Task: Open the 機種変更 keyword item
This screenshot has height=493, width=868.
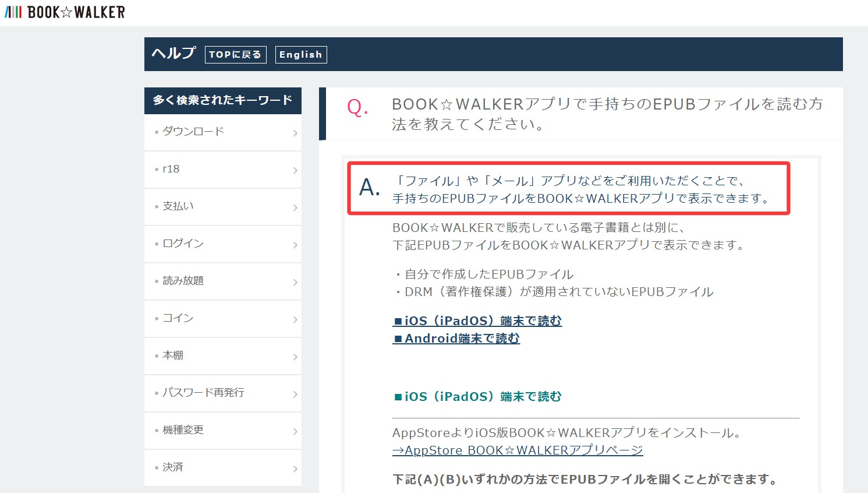Action: click(183, 430)
